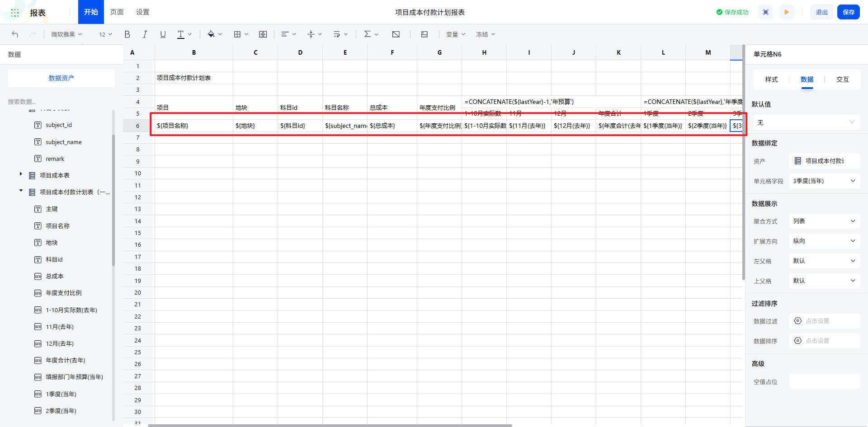Expand the 项目成本表 tree node
The width and height of the screenshot is (868, 427).
[21, 174]
